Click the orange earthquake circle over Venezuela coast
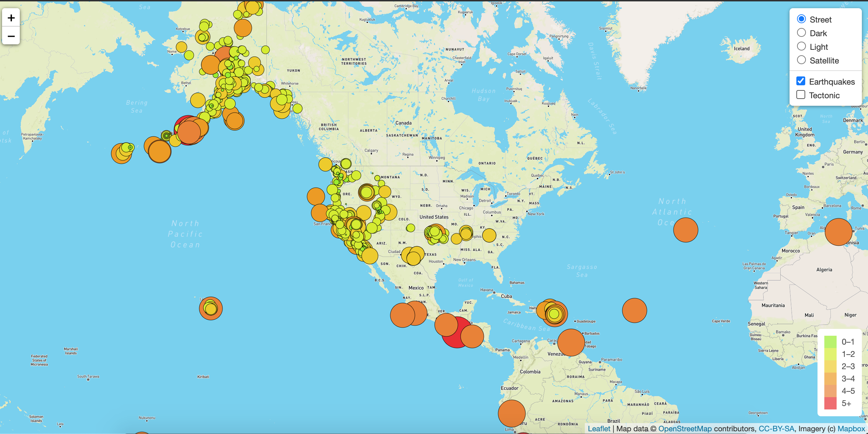Image resolution: width=868 pixels, height=434 pixels. coord(571,343)
